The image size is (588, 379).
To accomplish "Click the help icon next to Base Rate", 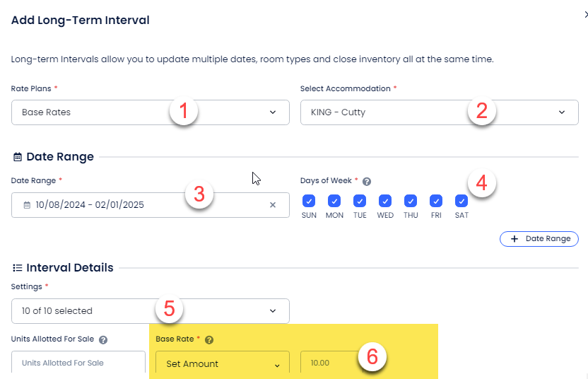I will (208, 339).
